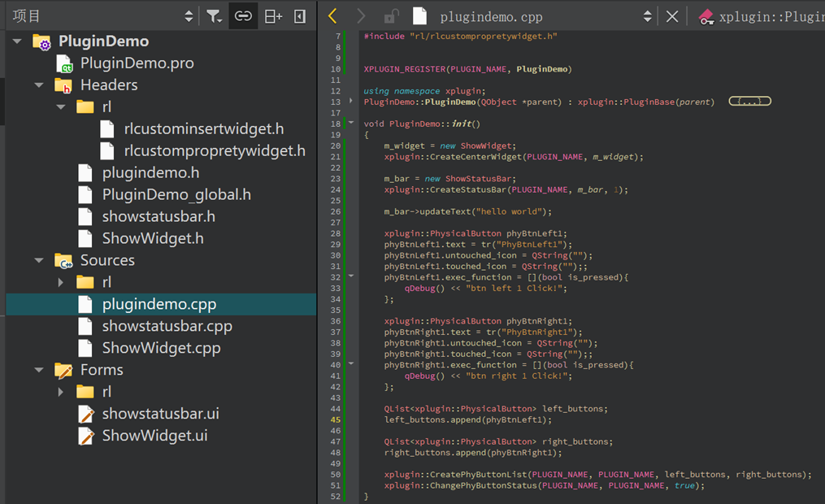The height and width of the screenshot is (504, 825).
Task: Expand the rl folder under Sources
Action: tap(61, 282)
